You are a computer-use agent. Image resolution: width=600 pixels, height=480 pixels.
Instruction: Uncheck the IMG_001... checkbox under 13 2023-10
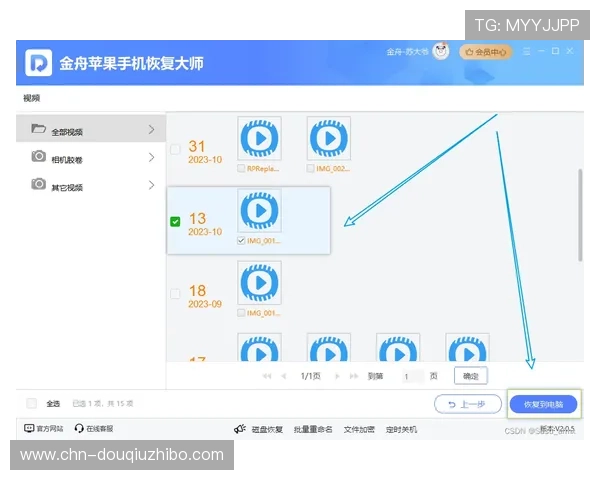[241, 240]
